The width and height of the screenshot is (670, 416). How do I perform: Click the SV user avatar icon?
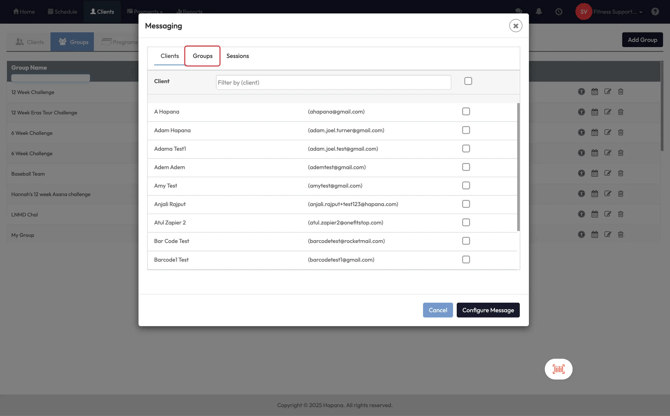(583, 12)
